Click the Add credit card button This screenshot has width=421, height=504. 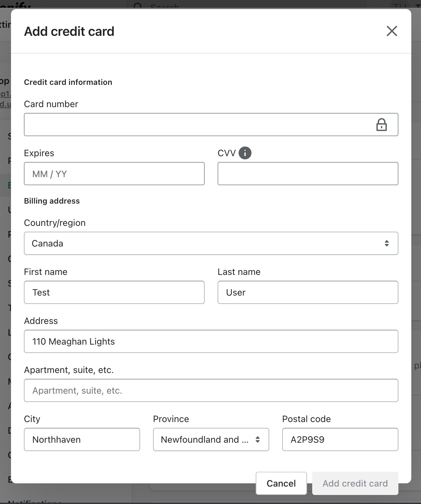click(355, 483)
